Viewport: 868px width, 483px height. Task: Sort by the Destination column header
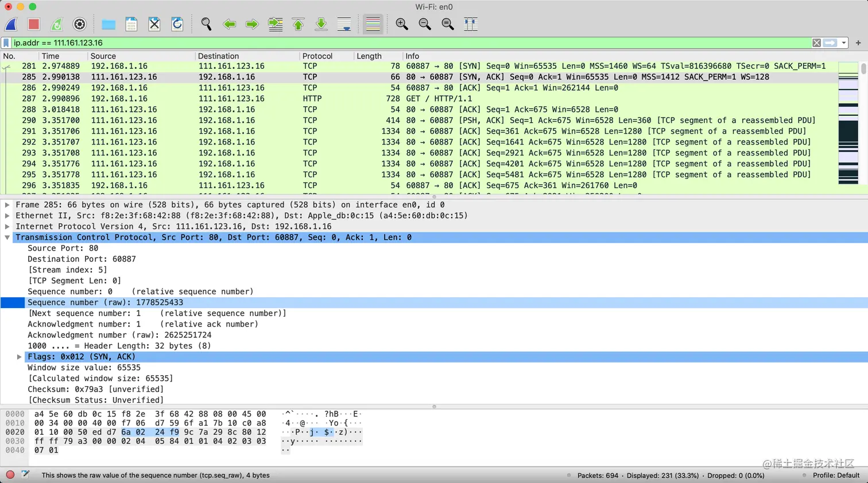(247, 56)
